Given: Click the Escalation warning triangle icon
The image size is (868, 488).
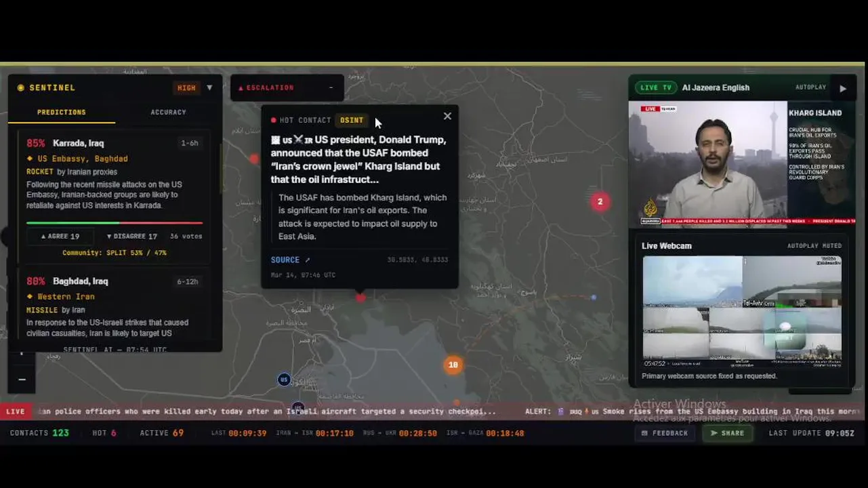Looking at the screenshot, I should coord(241,87).
